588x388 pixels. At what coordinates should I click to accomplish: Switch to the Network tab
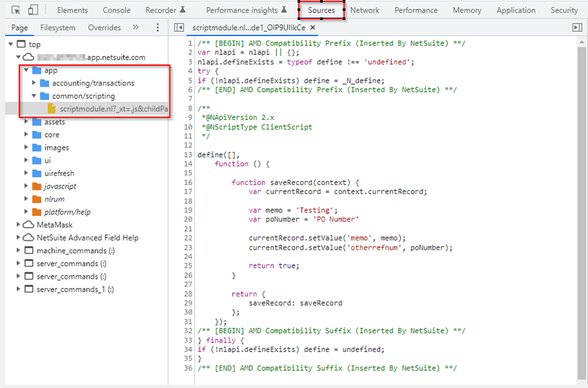tap(365, 10)
